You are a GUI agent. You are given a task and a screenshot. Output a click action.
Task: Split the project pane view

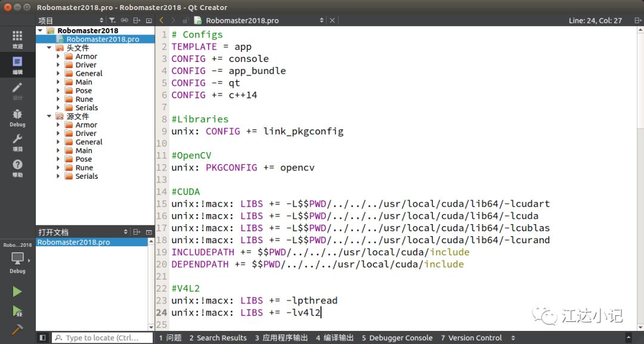[x=137, y=20]
